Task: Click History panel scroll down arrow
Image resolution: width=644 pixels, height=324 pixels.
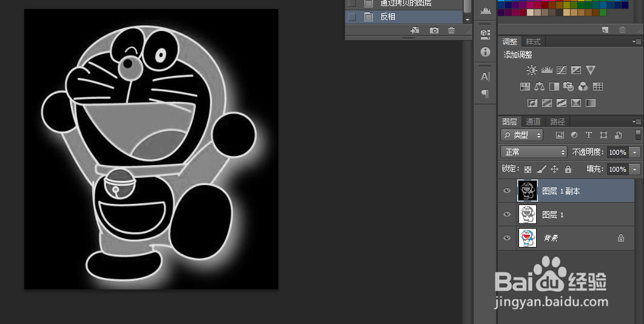Action: coord(468,20)
